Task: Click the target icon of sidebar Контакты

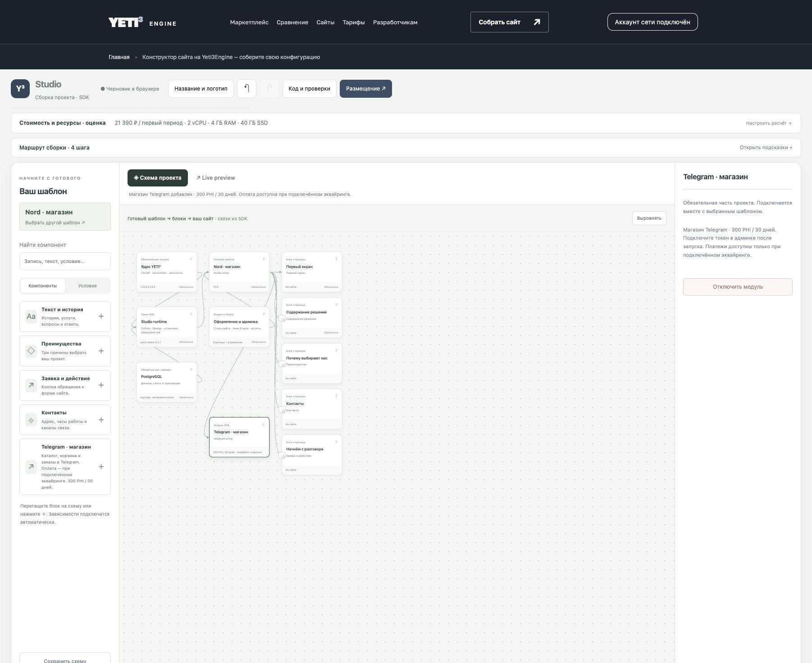Action: [x=31, y=420]
